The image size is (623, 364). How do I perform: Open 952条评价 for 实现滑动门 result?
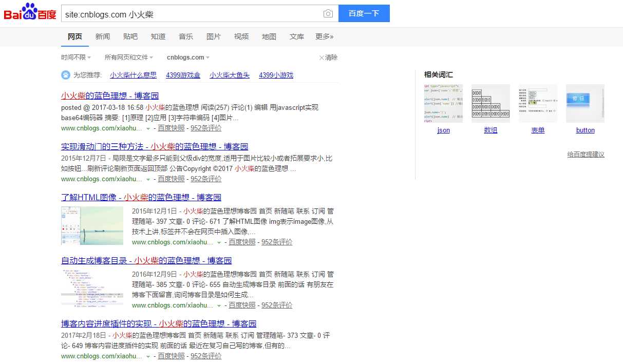tap(206, 179)
